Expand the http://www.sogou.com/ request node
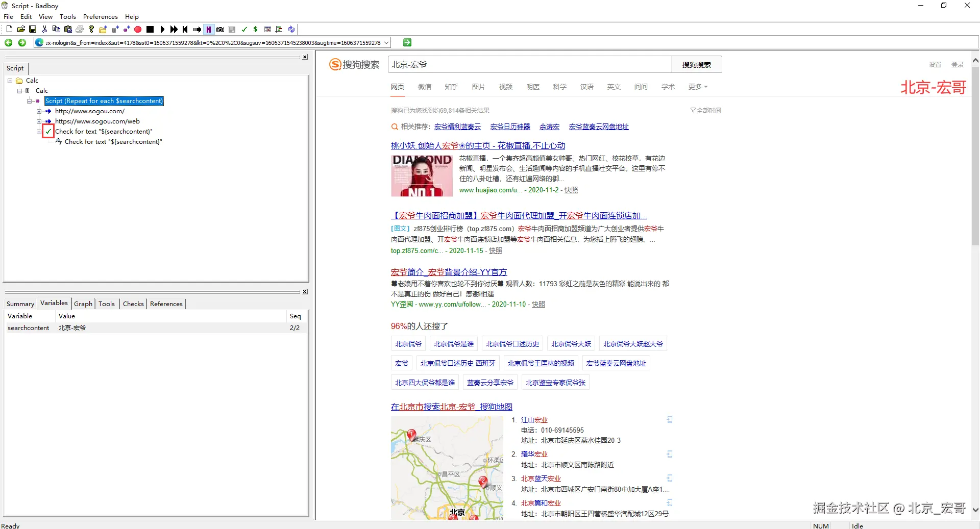 (x=39, y=111)
